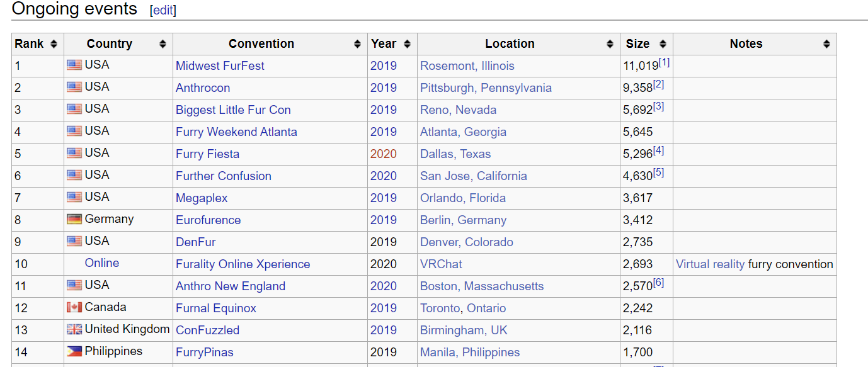This screenshot has width=868, height=367.
Task: Click the USA flag beside Midwest FurFest
Action: pos(74,65)
